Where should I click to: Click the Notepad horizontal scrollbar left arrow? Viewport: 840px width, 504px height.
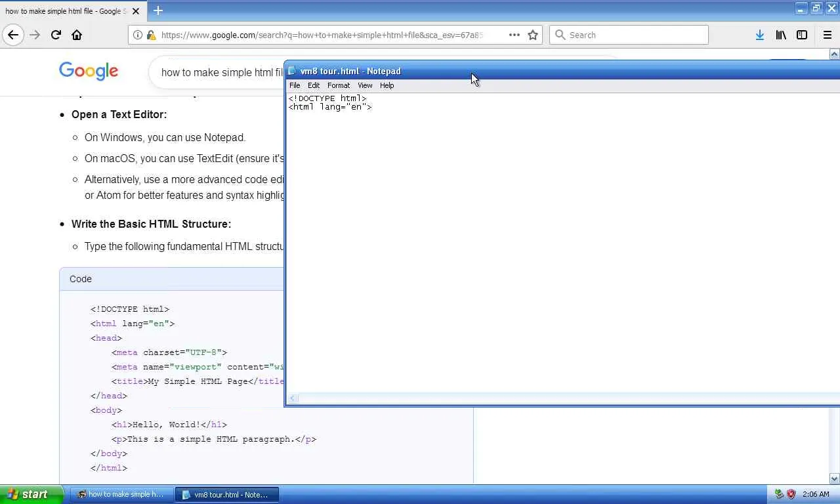[x=293, y=398]
